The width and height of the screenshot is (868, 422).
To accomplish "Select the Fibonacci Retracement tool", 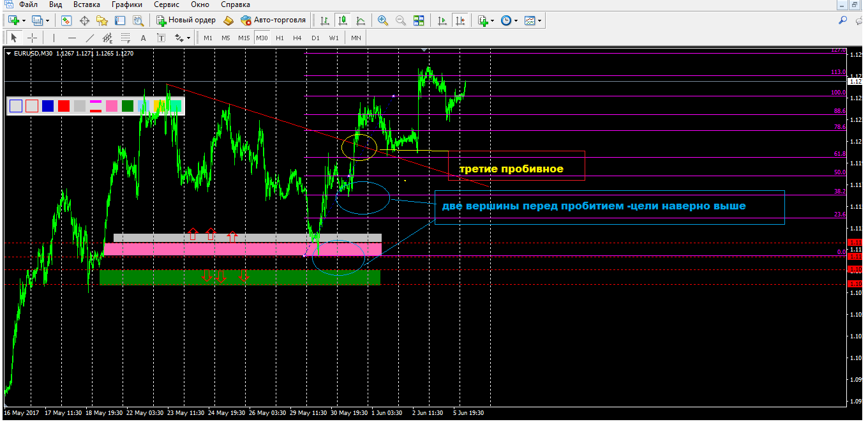I will 126,38.
